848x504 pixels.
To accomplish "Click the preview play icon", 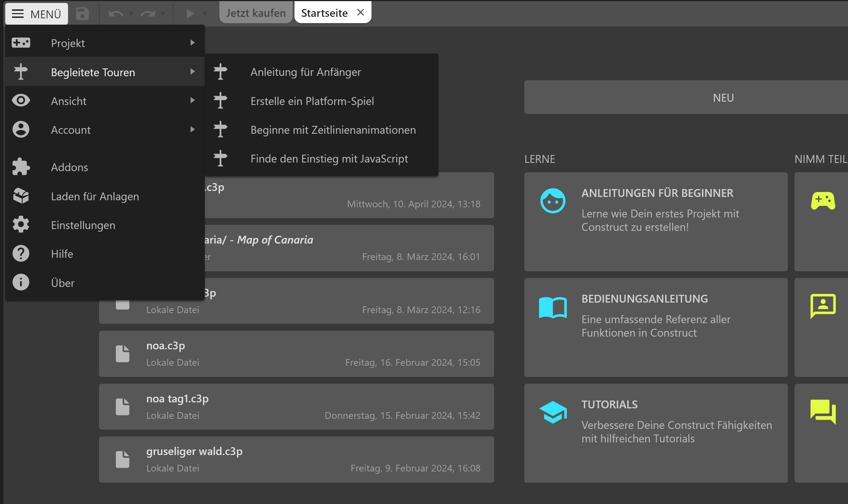I will click(x=190, y=14).
